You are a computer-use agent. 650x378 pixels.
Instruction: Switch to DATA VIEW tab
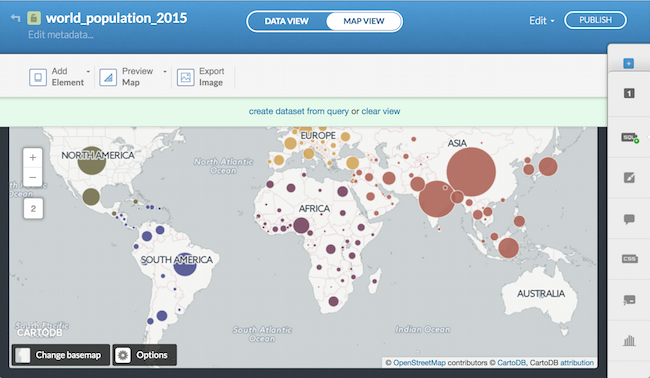pos(286,21)
